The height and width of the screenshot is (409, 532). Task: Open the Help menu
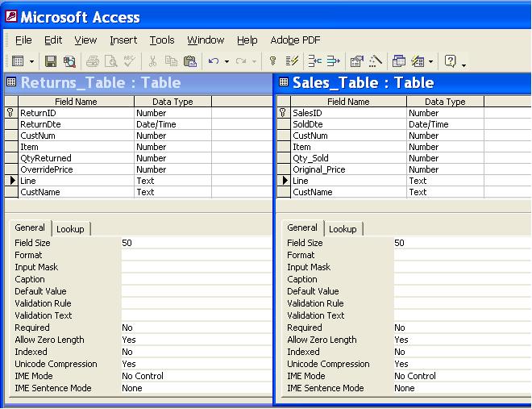click(x=247, y=40)
